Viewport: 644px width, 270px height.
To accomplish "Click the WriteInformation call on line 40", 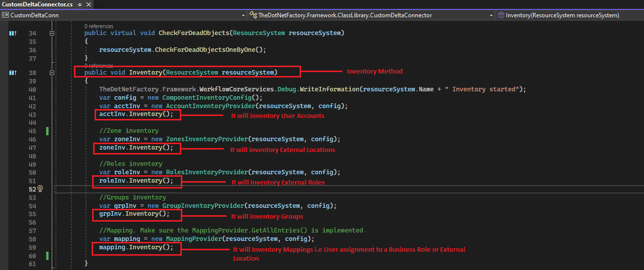I will click(329, 89).
